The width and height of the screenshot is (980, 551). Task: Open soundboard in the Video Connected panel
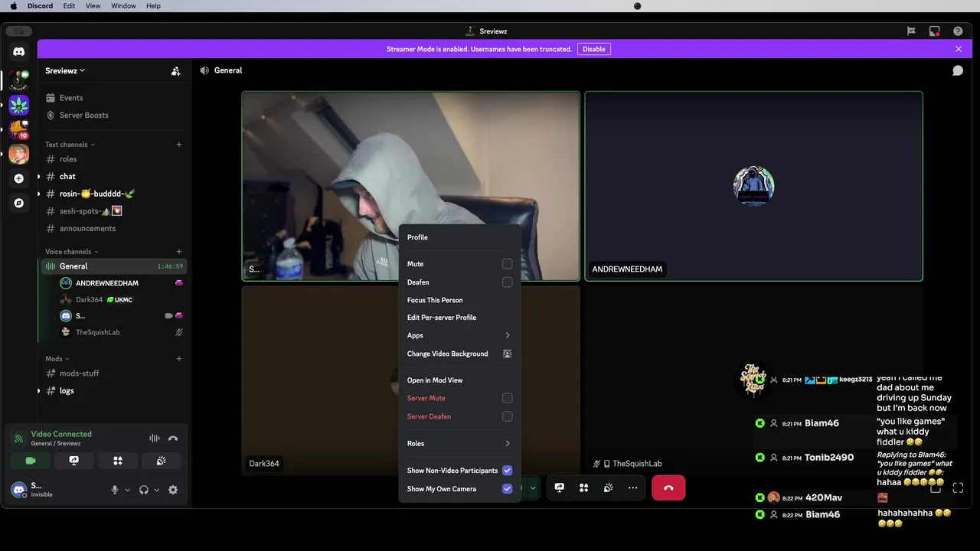(161, 461)
